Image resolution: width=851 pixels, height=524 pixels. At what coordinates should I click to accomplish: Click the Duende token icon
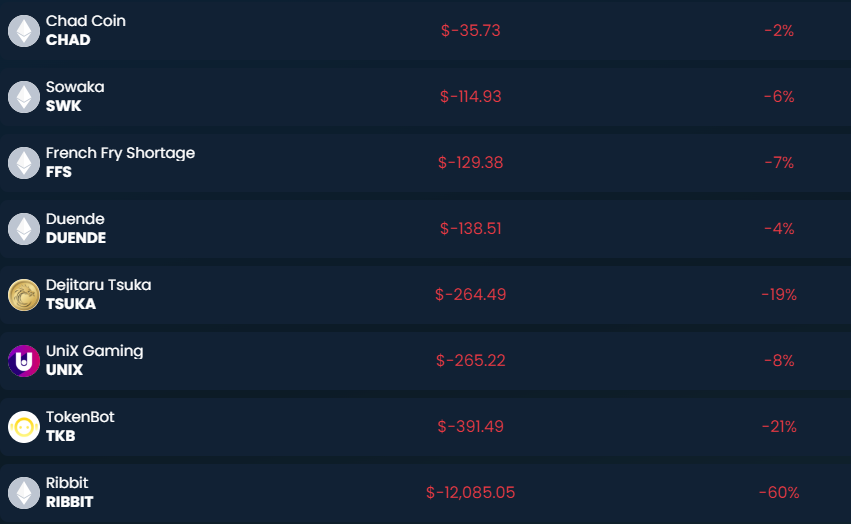coord(23,229)
